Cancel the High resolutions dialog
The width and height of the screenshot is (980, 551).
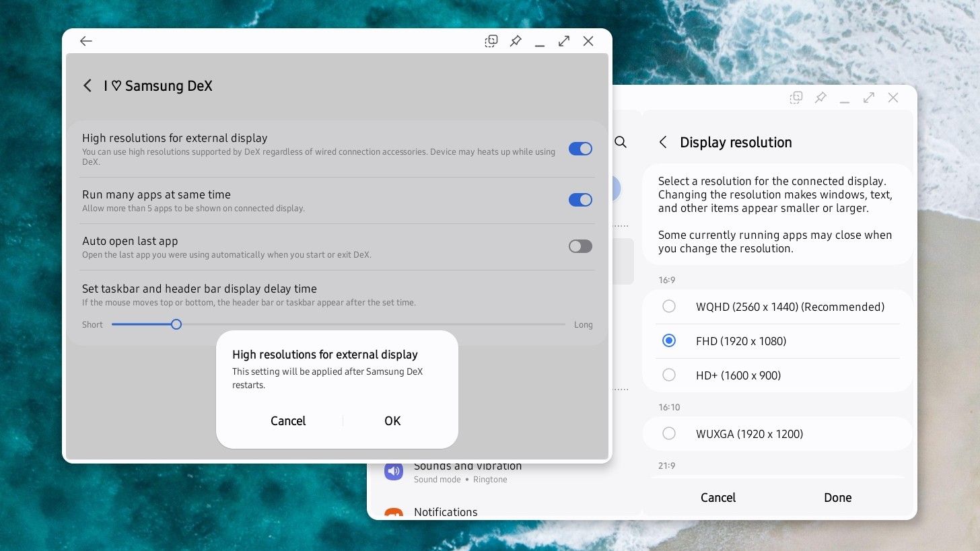(288, 421)
